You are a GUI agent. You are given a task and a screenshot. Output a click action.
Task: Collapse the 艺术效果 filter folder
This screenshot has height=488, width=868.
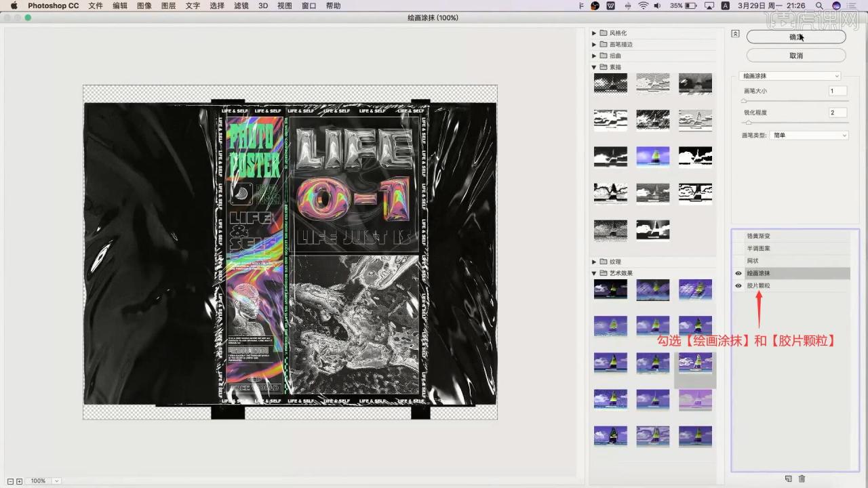[x=594, y=273]
